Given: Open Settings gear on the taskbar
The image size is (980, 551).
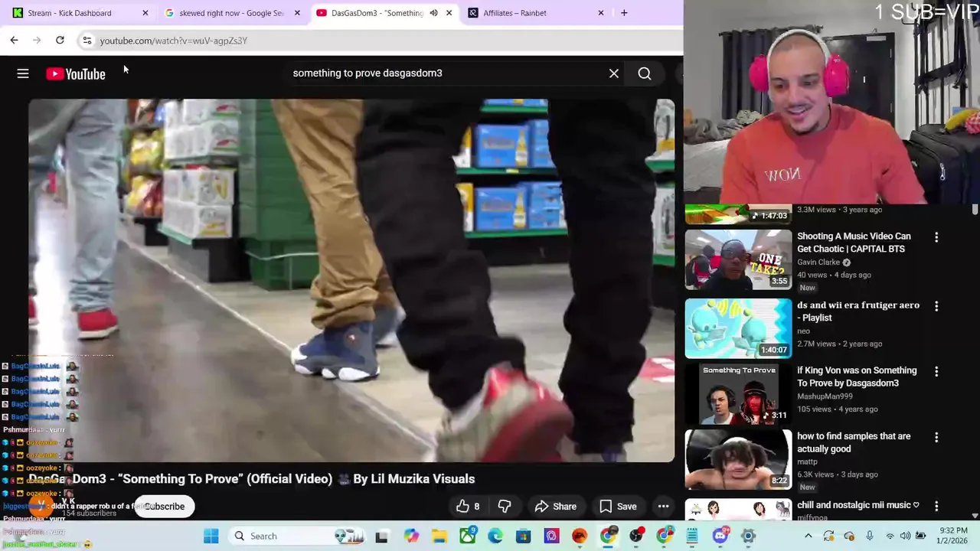Looking at the screenshot, I should [748, 536].
